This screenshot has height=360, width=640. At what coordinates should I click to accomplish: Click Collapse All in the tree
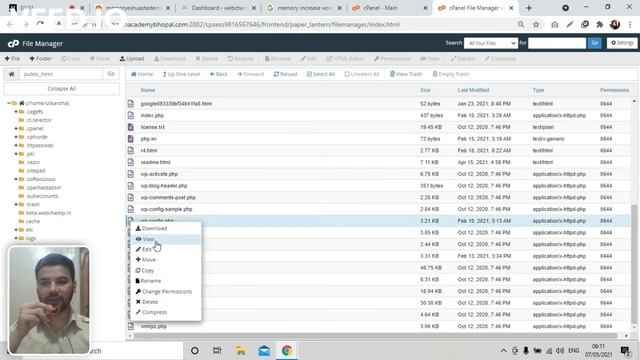coord(62,89)
